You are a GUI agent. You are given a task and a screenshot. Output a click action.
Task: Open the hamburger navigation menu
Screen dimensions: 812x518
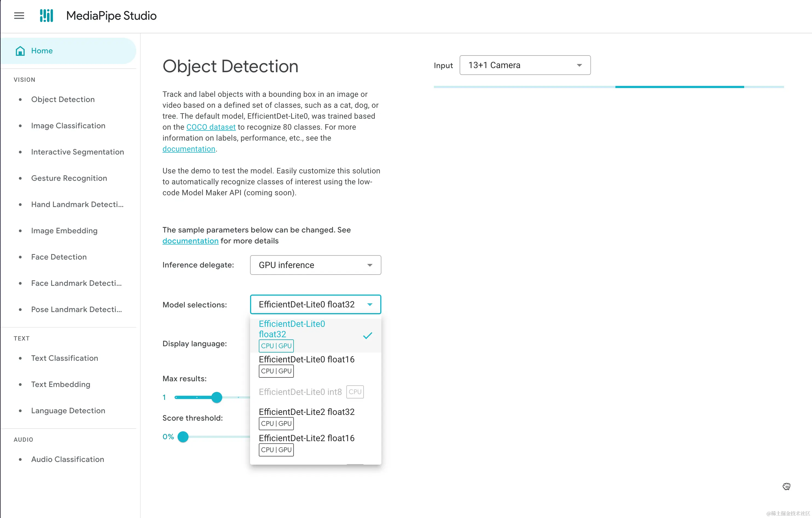(19, 16)
